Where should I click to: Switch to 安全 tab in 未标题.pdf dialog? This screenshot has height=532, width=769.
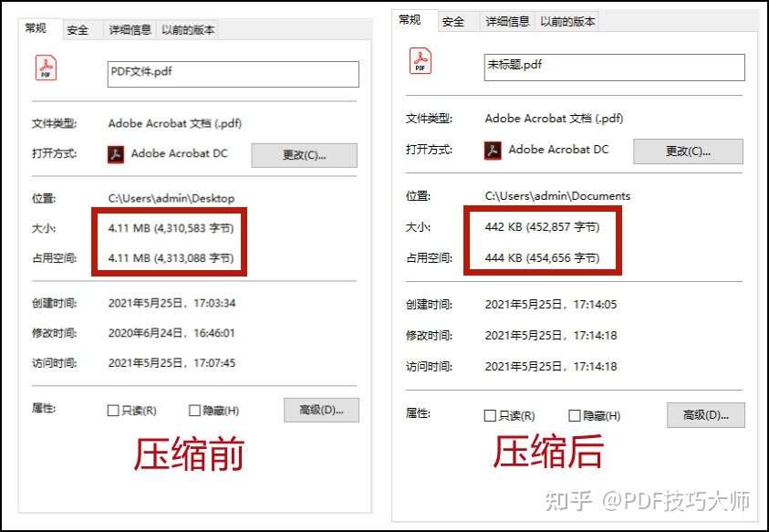coord(458,22)
